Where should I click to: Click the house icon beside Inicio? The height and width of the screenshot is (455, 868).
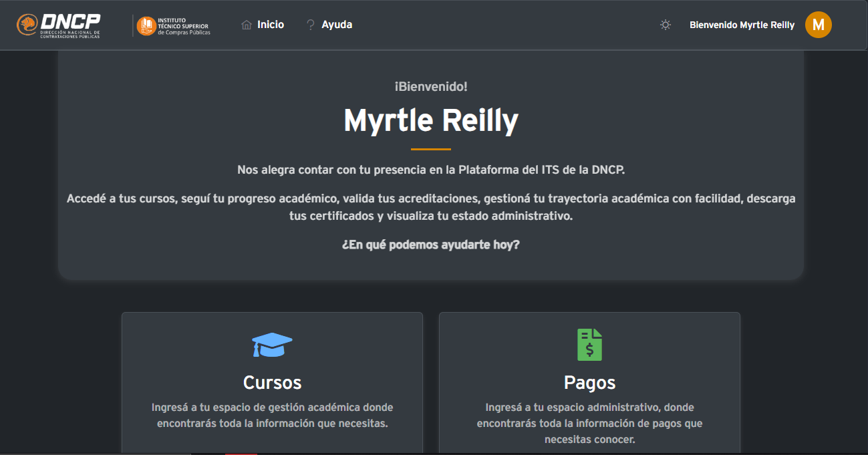pyautogui.click(x=247, y=25)
